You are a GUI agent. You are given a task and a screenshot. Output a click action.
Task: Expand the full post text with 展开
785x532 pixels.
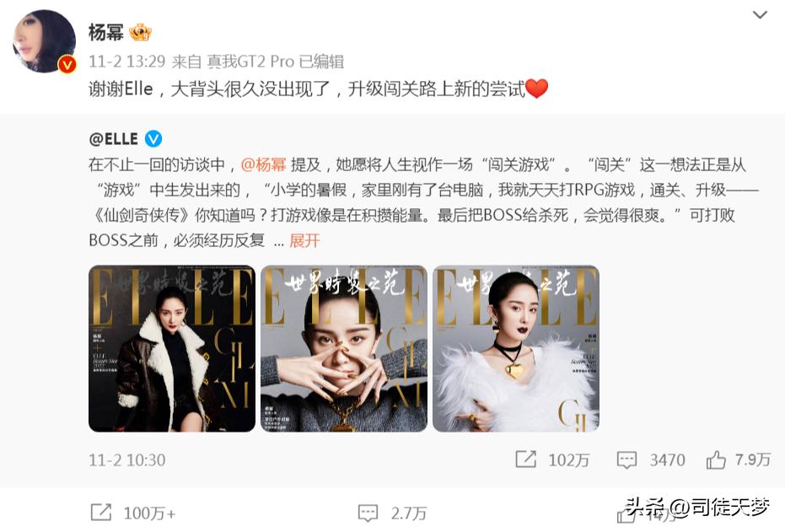pos(304,241)
